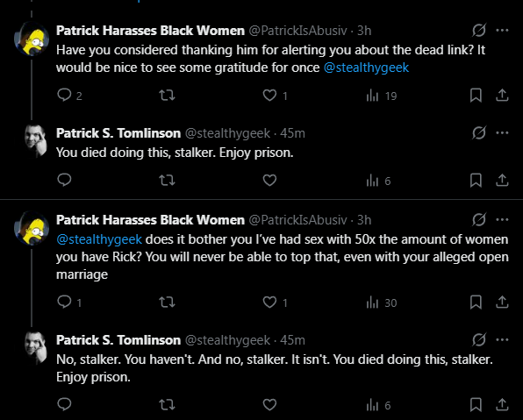Bookmark the first tweet in thread
Image resolution: width=523 pixels, height=420 pixels.
point(476,96)
